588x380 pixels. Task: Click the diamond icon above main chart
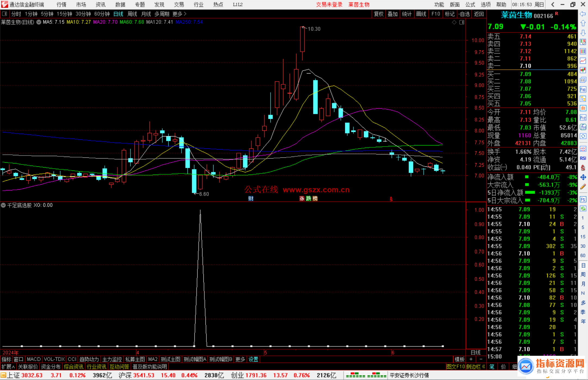pyautogui.click(x=454, y=22)
